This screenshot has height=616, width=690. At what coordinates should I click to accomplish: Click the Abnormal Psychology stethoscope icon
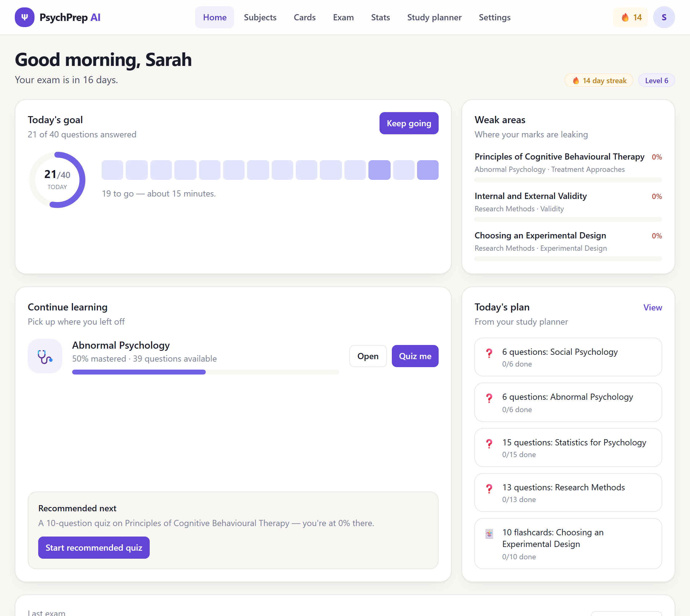tap(45, 356)
